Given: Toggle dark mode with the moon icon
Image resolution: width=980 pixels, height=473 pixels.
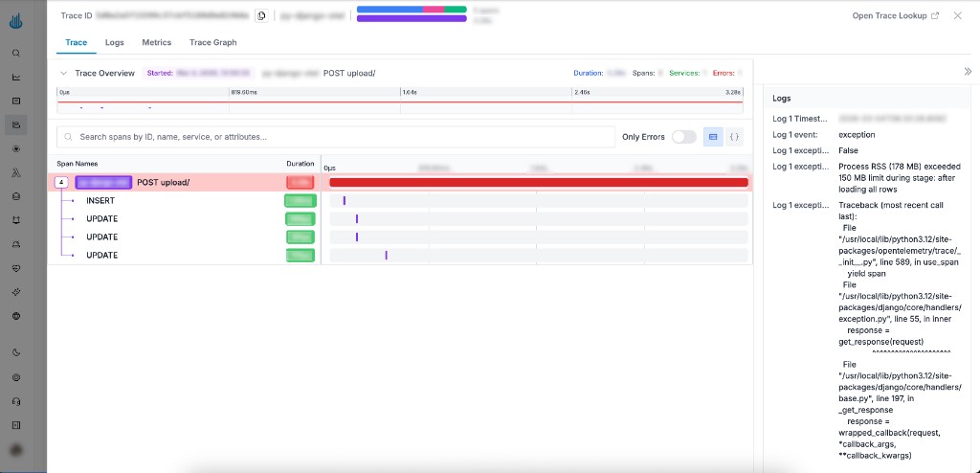Looking at the screenshot, I should (17, 353).
